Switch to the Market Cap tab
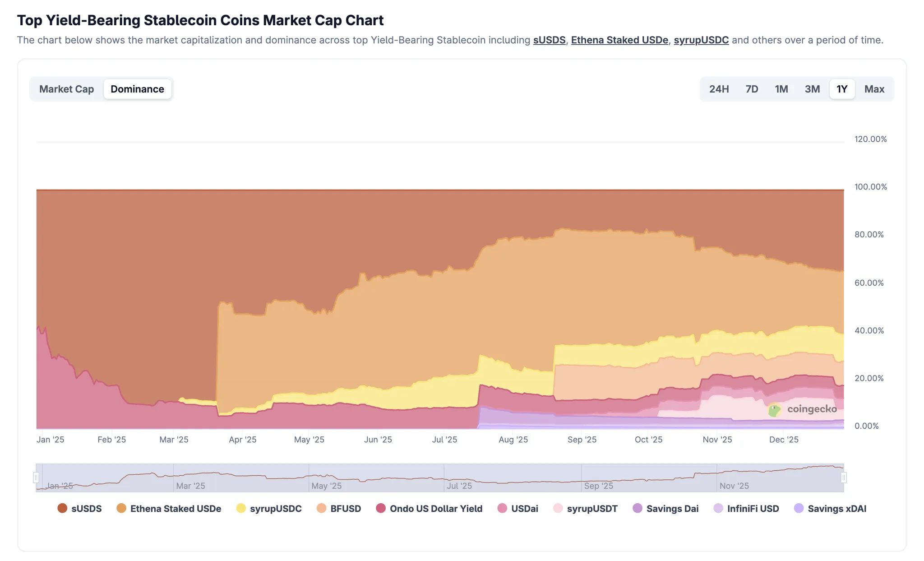The width and height of the screenshot is (924, 561). pos(66,89)
